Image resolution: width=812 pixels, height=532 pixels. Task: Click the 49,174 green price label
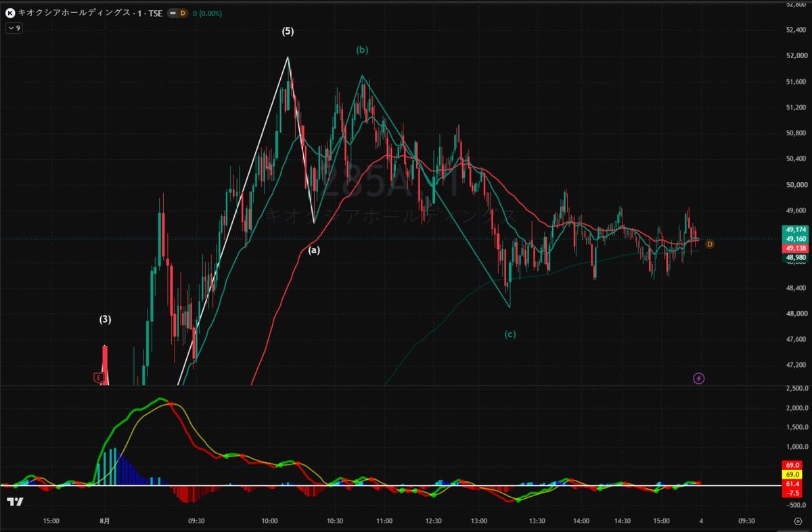(x=794, y=231)
